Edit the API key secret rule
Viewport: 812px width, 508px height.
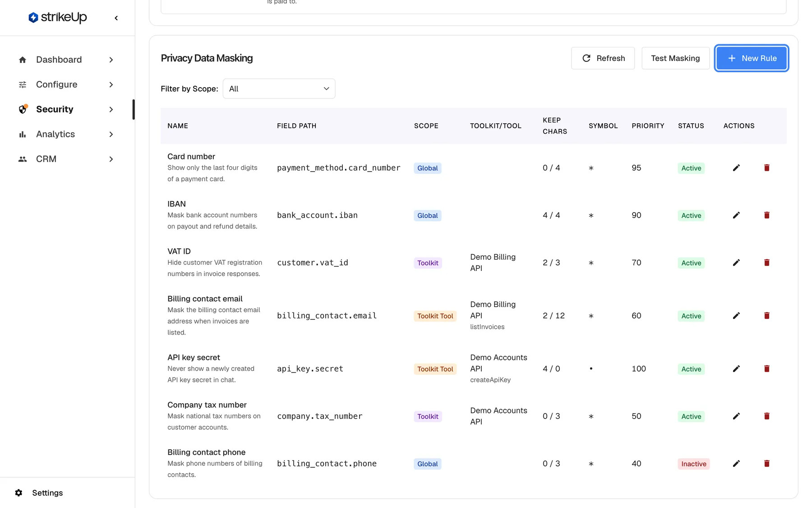(736, 369)
